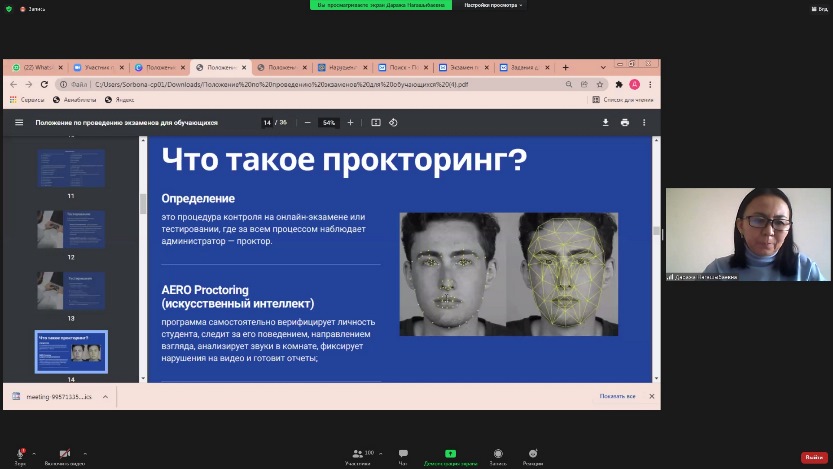The image size is (833, 469).
Task: Expand audio options arrow next to microphone
Action: pyautogui.click(x=35, y=453)
